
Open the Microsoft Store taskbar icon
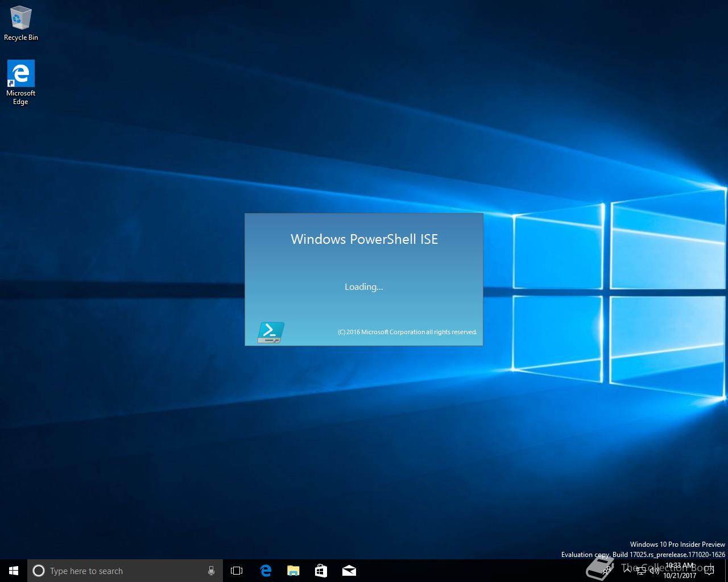[x=321, y=571]
